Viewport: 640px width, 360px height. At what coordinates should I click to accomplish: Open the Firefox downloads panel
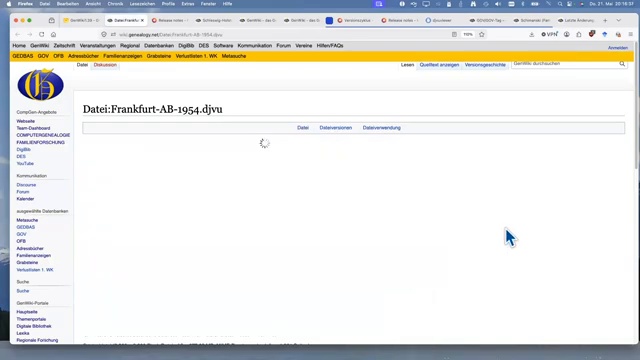pos(531,35)
